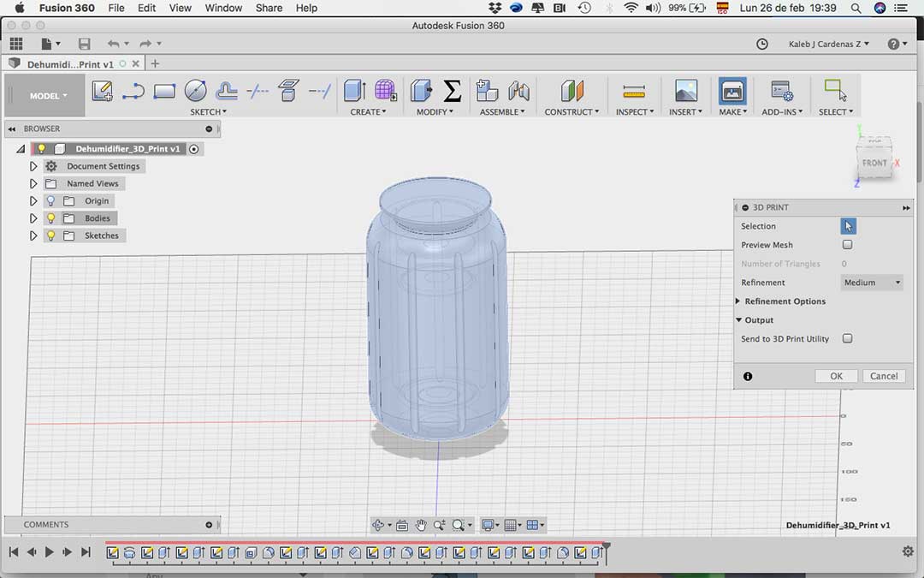Select the Pan hand tool
Image resolution: width=924 pixels, height=578 pixels.
(x=421, y=525)
